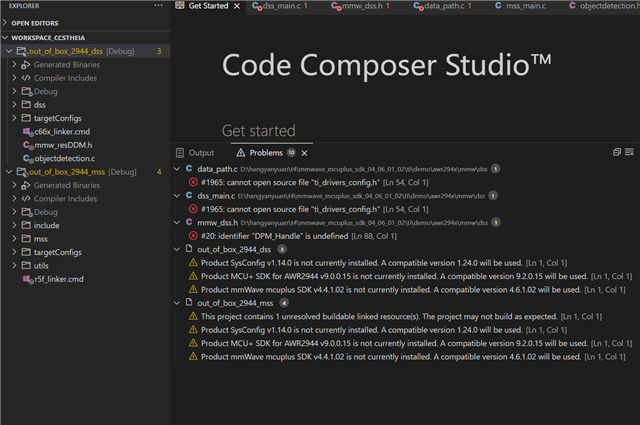Click the dss_main.c C icon in Problems
The width and height of the screenshot is (640, 425).
189,196
